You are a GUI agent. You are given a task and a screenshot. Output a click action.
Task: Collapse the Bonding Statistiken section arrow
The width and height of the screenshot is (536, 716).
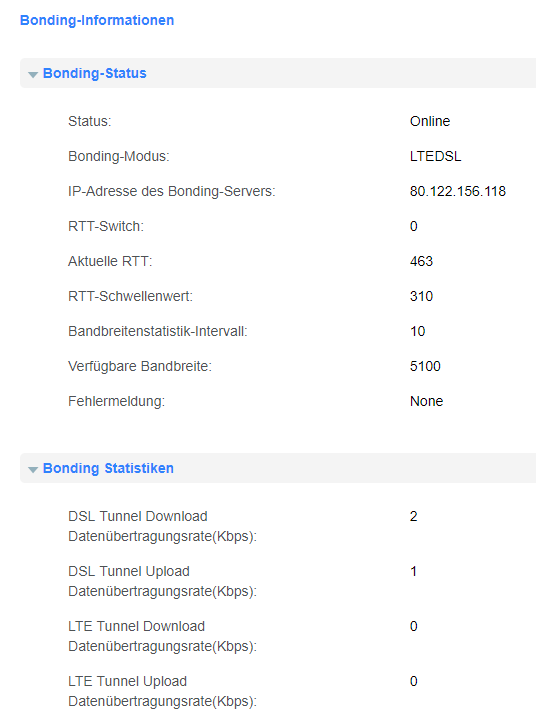pos(33,469)
